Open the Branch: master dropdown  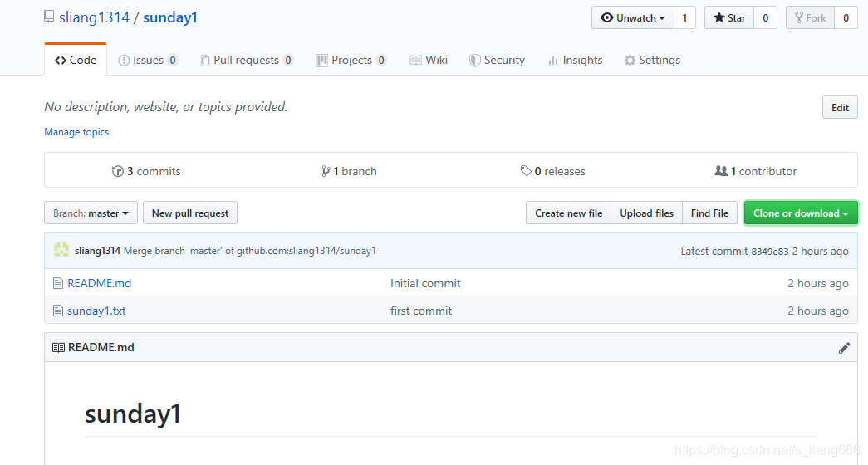(x=91, y=213)
